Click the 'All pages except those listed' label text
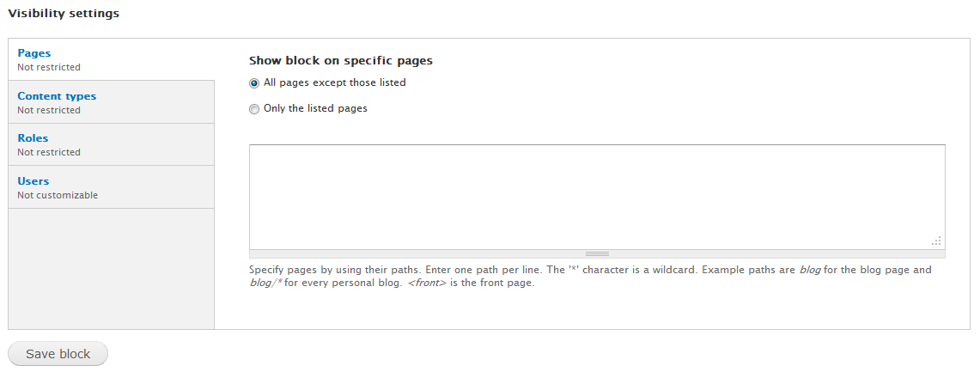Viewport: 980px width, 378px height. [x=335, y=82]
